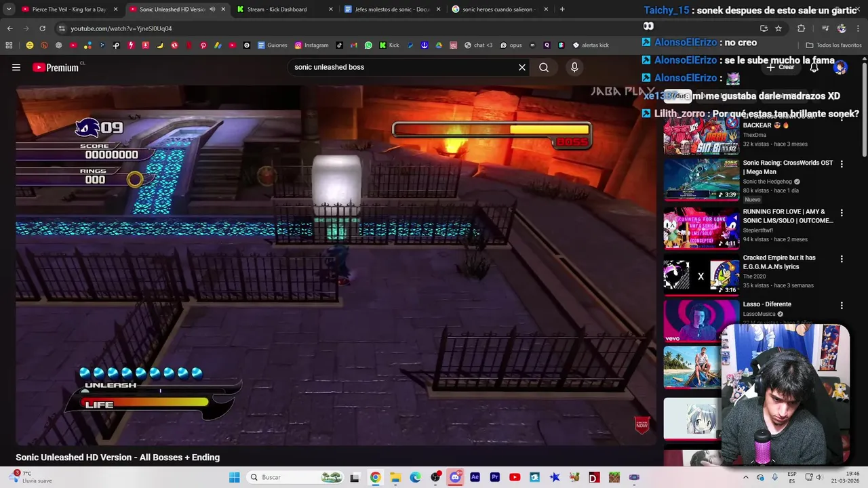
Task: Click the taskbar Buscar search box
Action: 295,477
